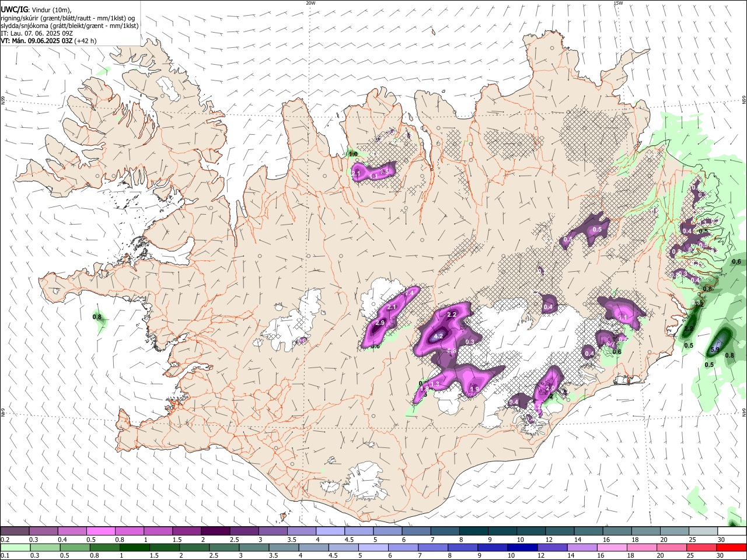Click the deep navy blue swatch in rain scale
This screenshot has height=560, width=747.
pos(522,547)
